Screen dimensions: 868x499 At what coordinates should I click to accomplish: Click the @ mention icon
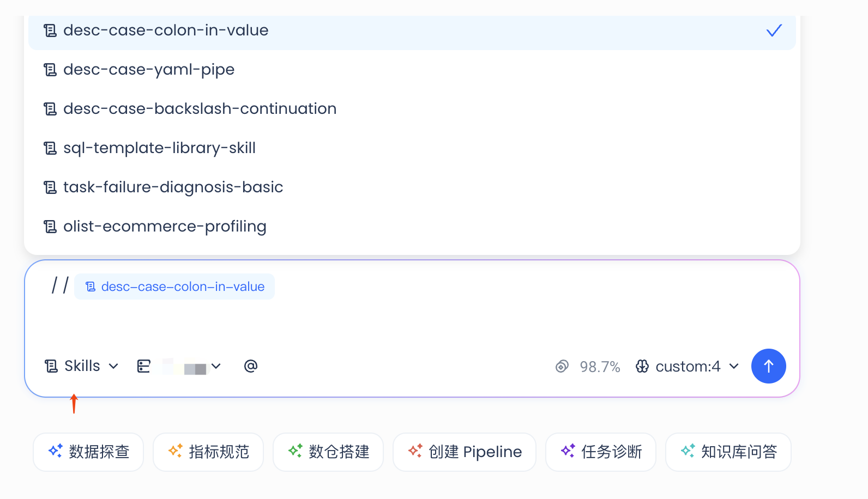(x=251, y=366)
